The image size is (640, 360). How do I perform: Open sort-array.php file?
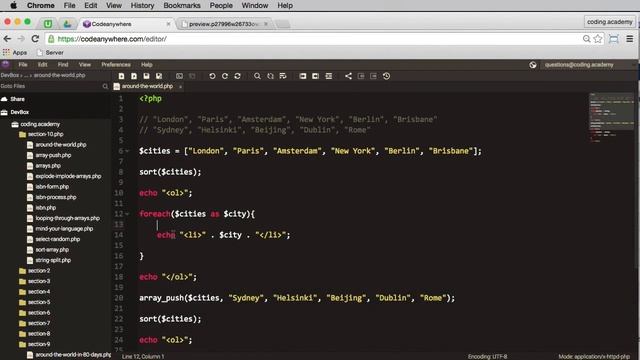pos(48,250)
